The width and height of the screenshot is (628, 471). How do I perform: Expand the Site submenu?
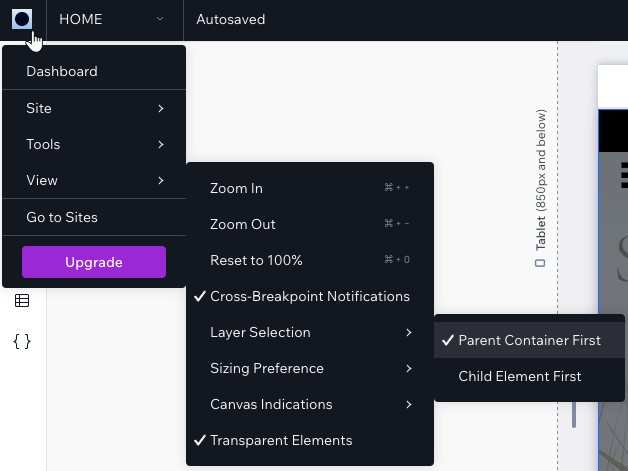coord(94,108)
